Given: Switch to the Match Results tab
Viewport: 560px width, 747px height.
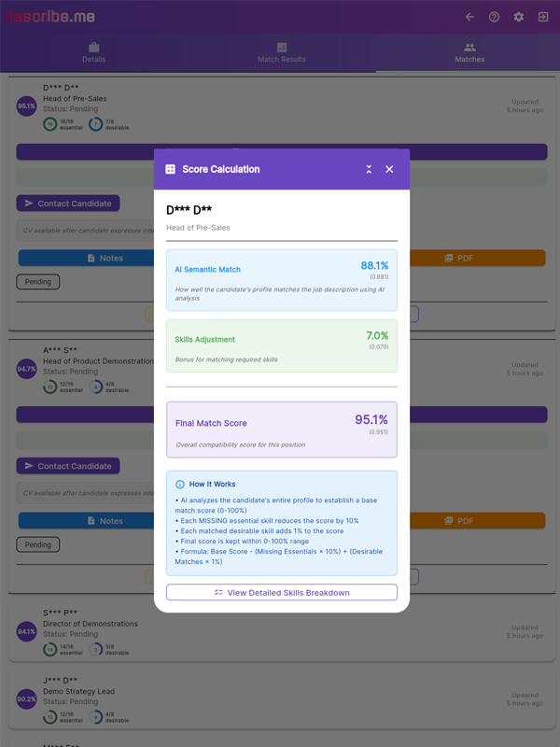Looking at the screenshot, I should (282, 52).
